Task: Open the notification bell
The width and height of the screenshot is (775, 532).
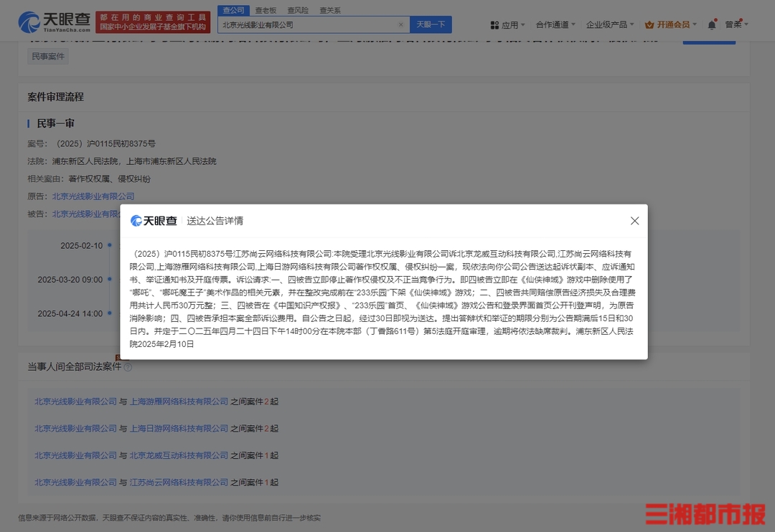Action: (712, 24)
